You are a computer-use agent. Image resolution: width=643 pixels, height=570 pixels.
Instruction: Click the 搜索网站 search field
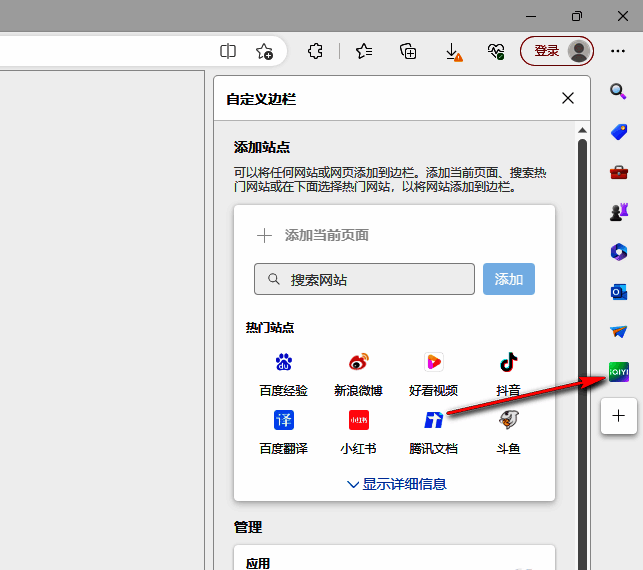coord(365,280)
